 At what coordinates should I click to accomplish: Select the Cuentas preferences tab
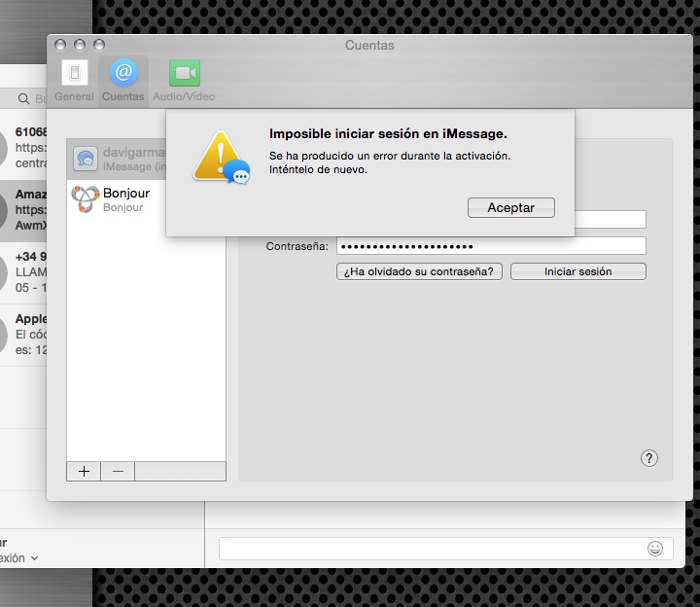(123, 81)
